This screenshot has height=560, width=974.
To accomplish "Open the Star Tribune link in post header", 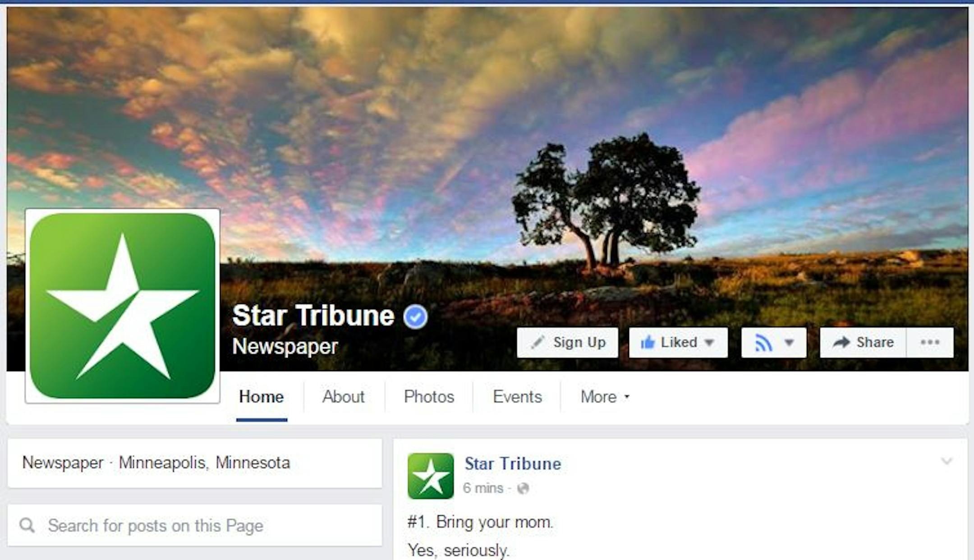I will (513, 464).
